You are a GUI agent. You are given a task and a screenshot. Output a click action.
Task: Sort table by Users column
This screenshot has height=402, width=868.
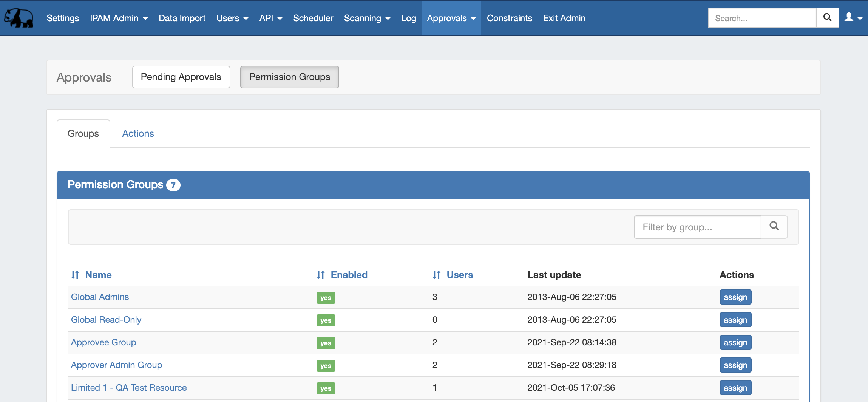click(x=453, y=275)
